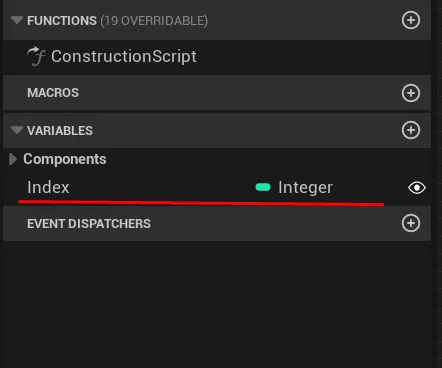Add a new macro with plus icon
442x368 pixels.
tap(411, 93)
